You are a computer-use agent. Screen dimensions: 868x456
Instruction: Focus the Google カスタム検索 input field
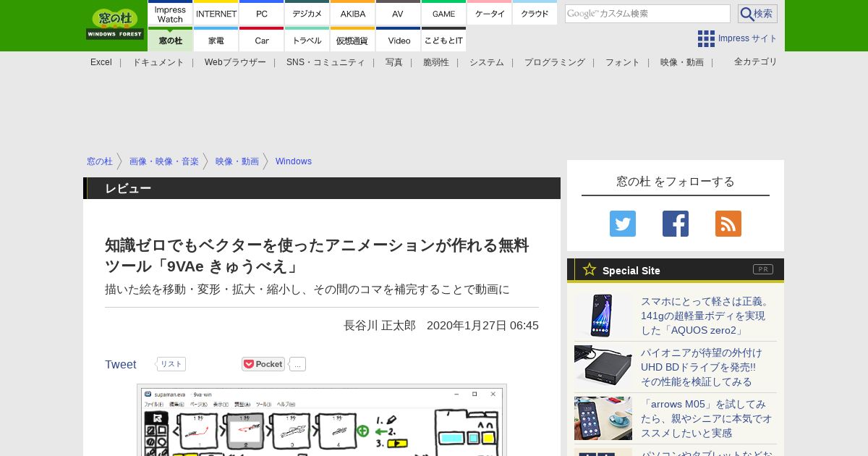pos(647,14)
